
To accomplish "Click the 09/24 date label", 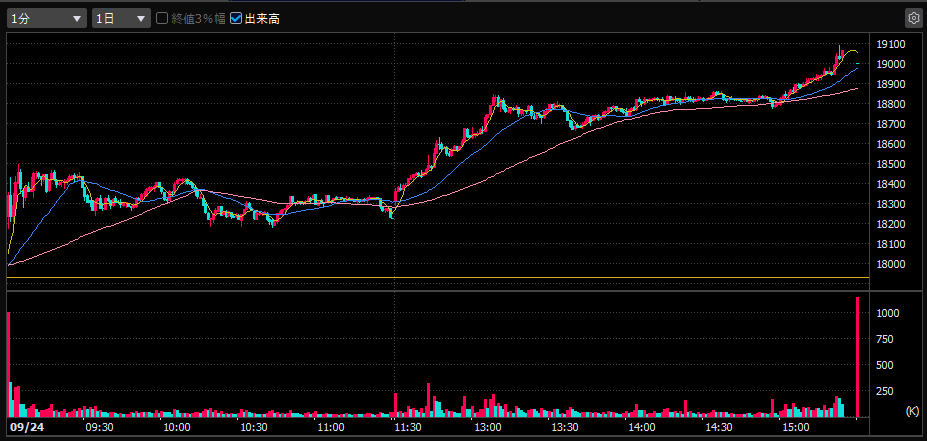I will (26, 427).
